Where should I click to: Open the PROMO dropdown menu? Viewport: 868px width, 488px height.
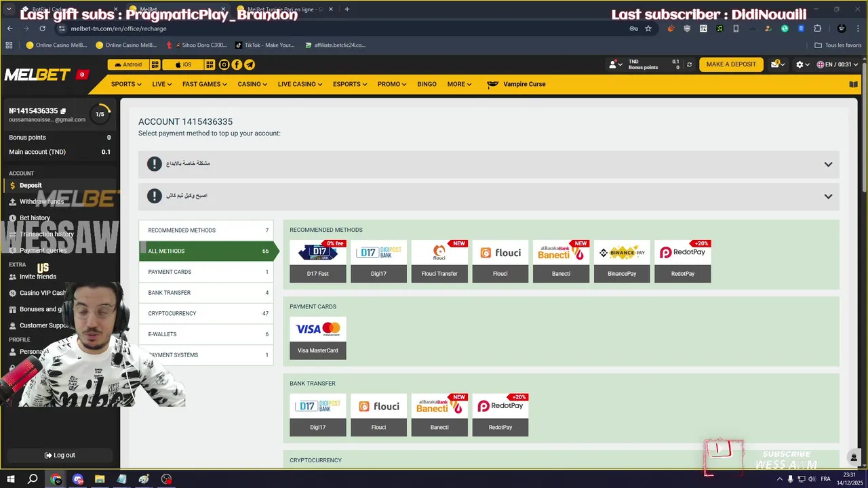coord(392,84)
